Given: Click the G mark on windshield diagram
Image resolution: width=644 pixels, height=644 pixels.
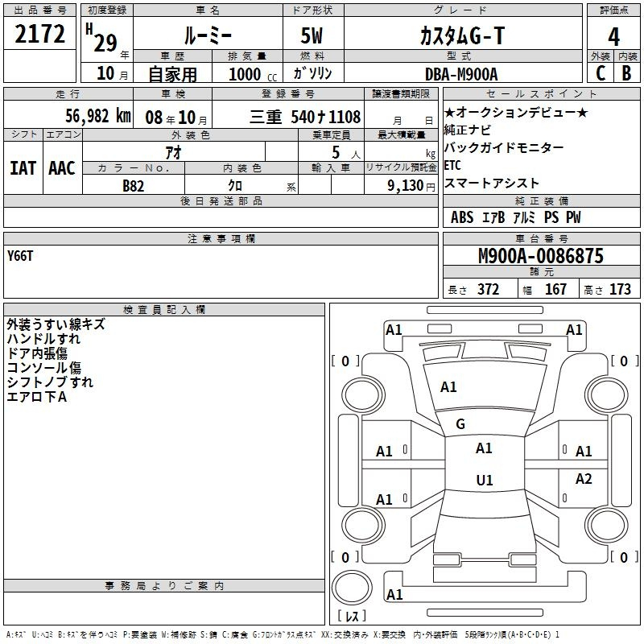Looking at the screenshot, I should point(460,423).
